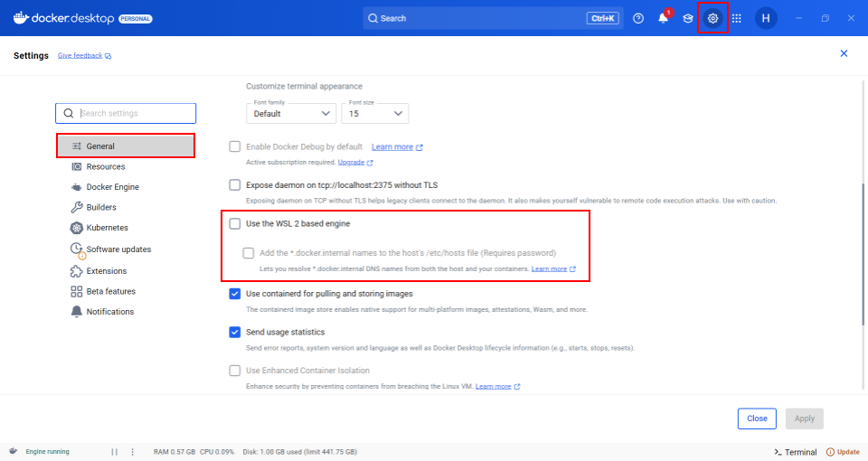Toggle Expose daemon on tcp without TLS
868x461 pixels.
(235, 184)
